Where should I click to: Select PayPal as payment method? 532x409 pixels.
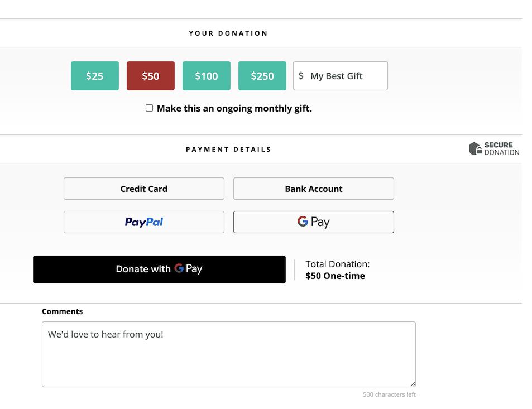144,222
